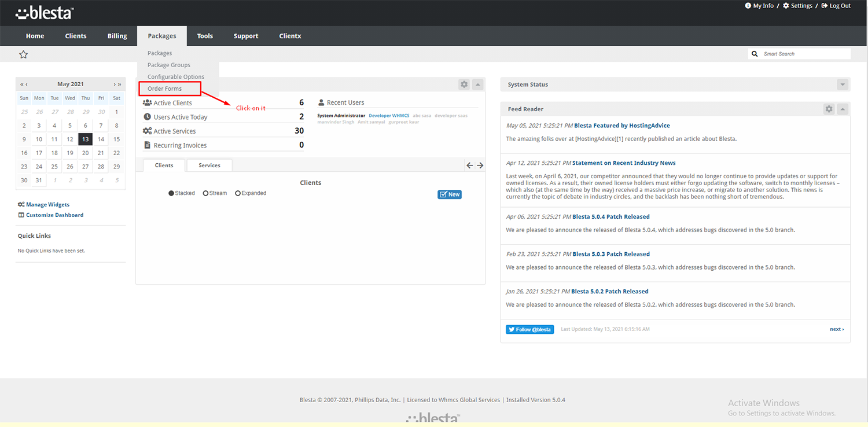Go to next chart with right arrow
This screenshot has width=868, height=427.
point(480,165)
